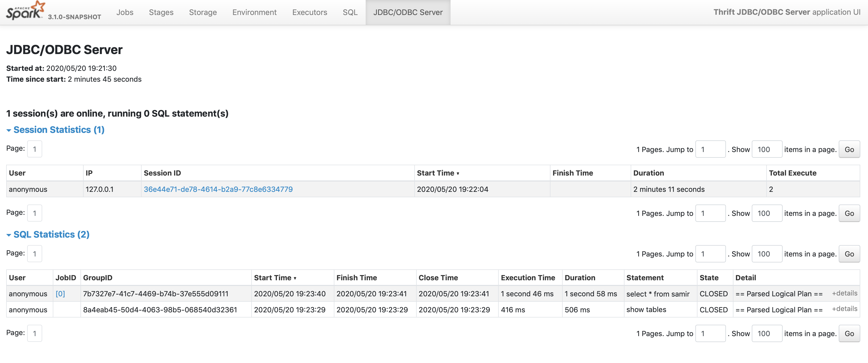868x363 pixels.
Task: Open the Executors tab
Action: [309, 12]
